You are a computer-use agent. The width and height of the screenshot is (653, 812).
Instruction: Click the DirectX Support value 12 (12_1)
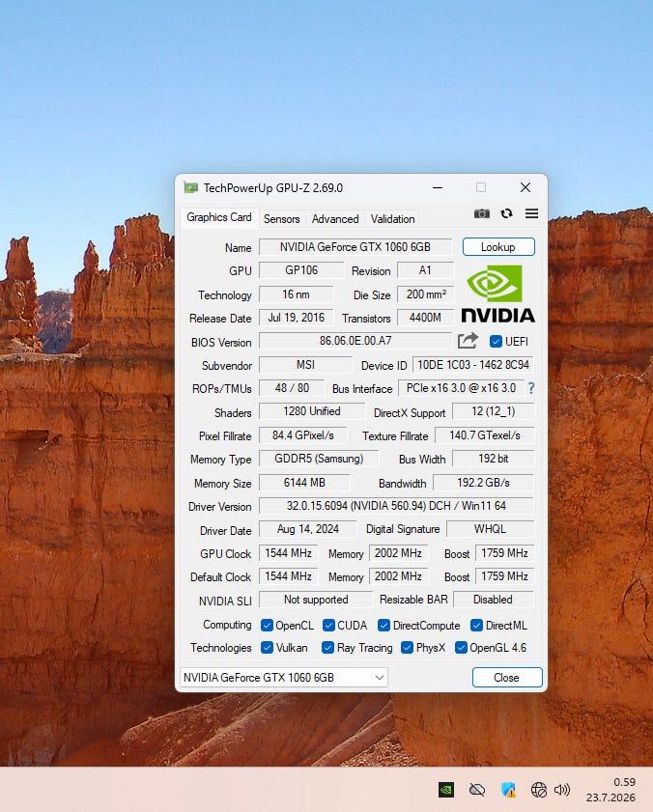(493, 411)
